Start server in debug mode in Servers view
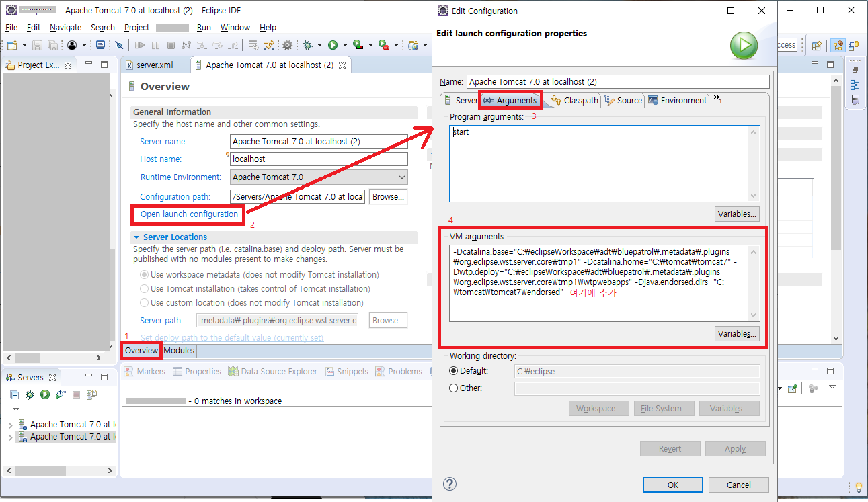The height and width of the screenshot is (502, 868). click(x=30, y=394)
